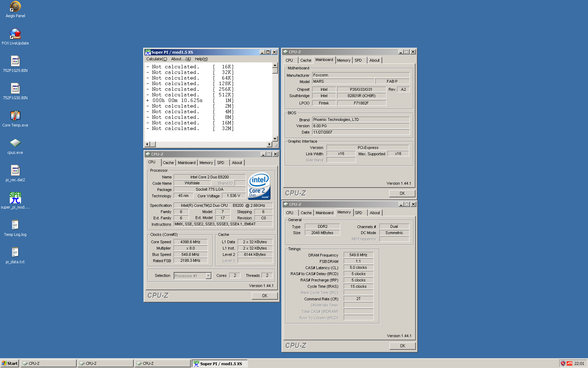Click the Core Speed value 4398.6 MHz
This screenshot has height=368, width=588.
pos(190,242)
